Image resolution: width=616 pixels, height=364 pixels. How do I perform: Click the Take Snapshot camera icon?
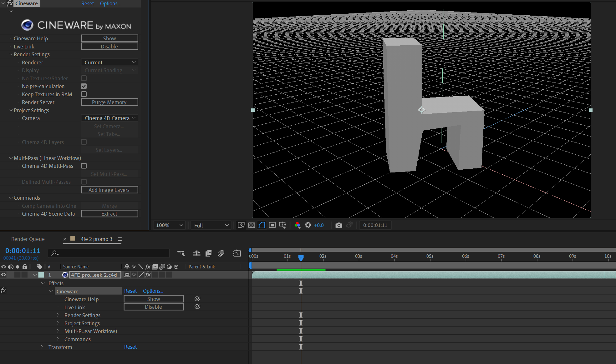(339, 225)
